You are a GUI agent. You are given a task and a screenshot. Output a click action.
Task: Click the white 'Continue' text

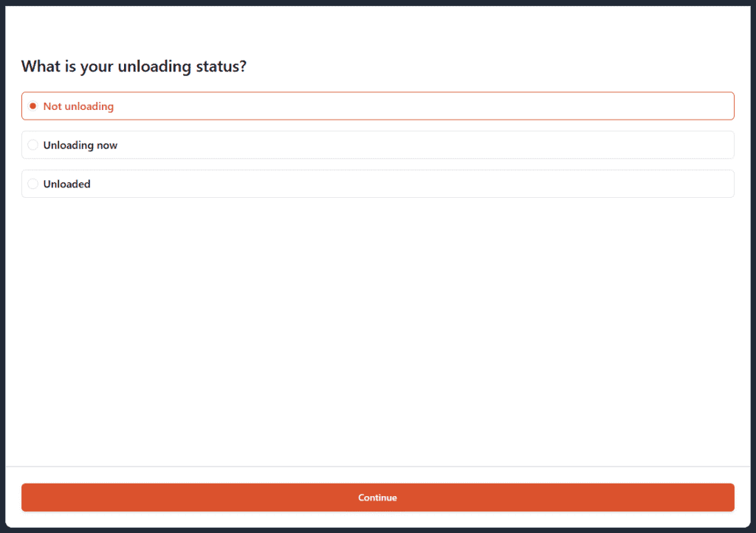pyautogui.click(x=377, y=498)
